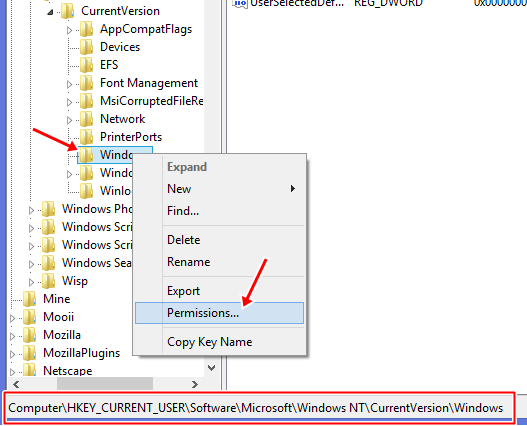Select the UserSelectedDef DWORD value icon
This screenshot has height=426, width=527.
click(x=240, y=3)
